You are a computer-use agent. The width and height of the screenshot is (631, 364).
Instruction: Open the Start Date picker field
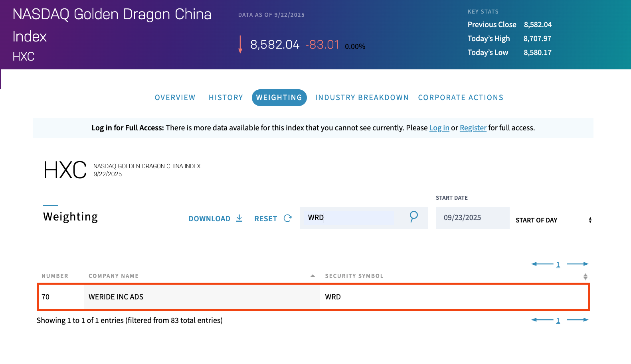472,218
